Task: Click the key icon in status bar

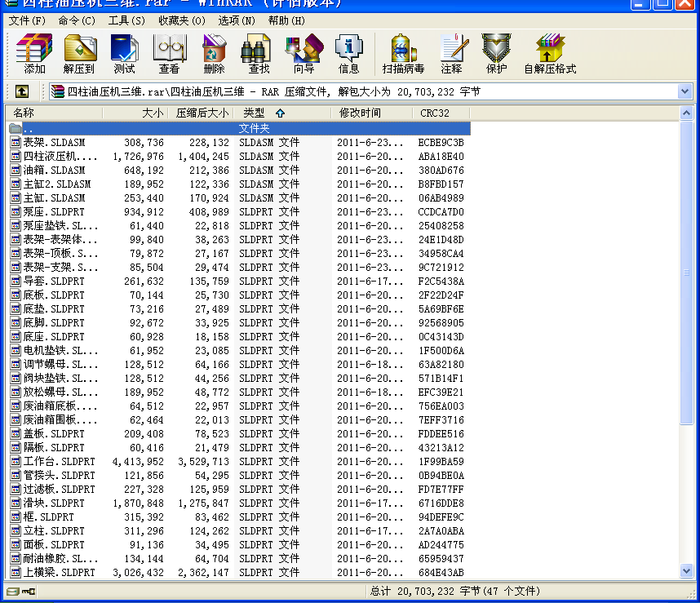Action: pos(29,592)
